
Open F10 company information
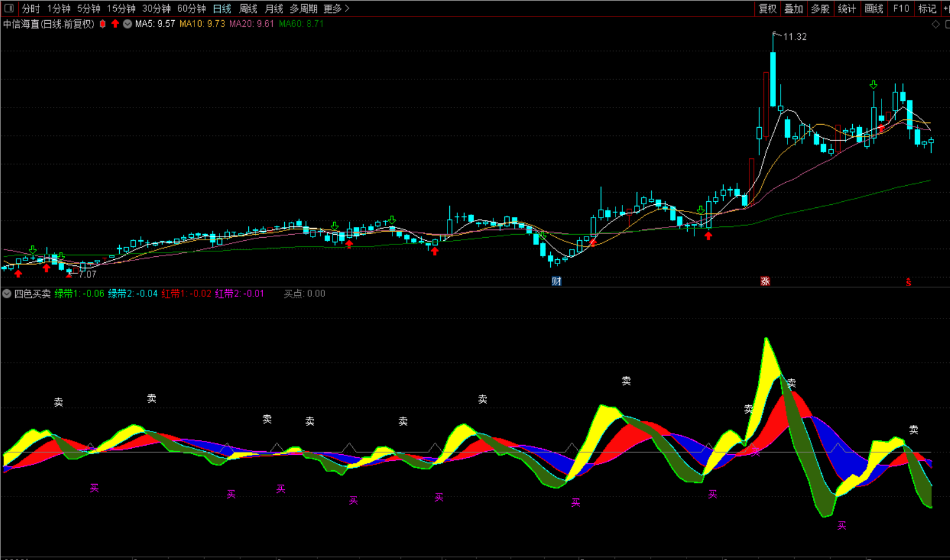[x=900, y=9]
